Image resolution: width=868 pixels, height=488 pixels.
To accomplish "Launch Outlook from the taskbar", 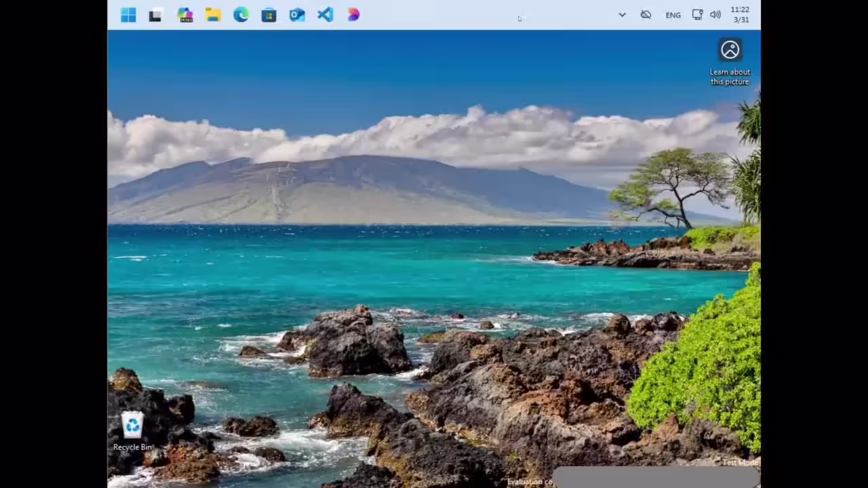I will [x=297, y=15].
